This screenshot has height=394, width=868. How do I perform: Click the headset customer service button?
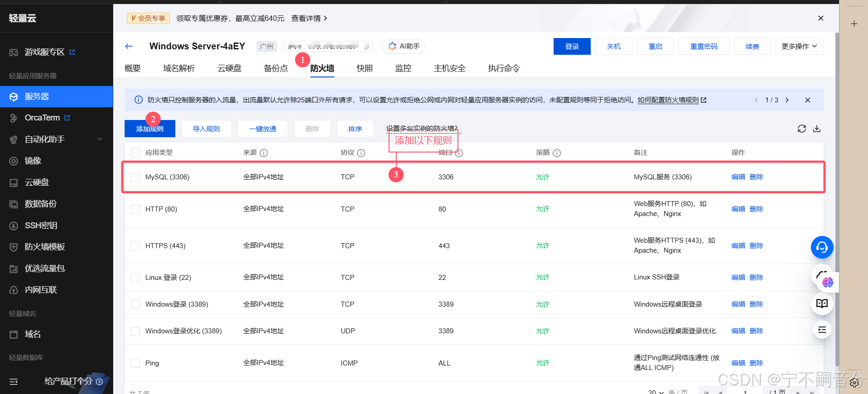pyautogui.click(x=822, y=247)
